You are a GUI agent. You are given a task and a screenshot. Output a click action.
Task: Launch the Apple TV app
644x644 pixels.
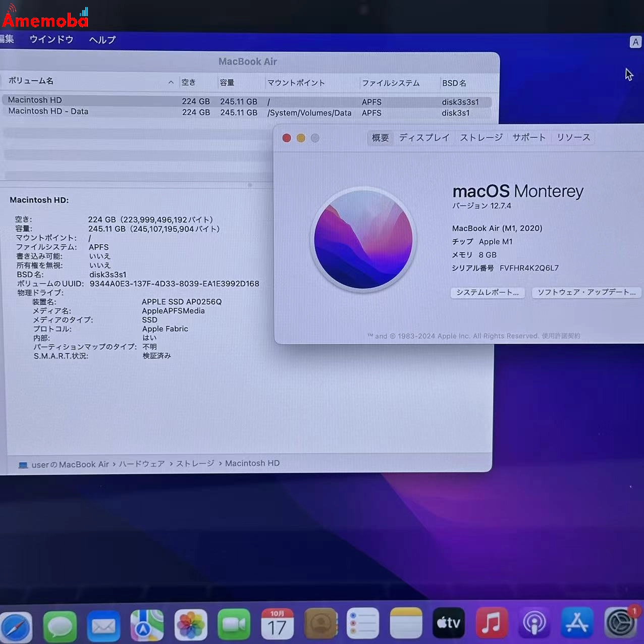coord(448,625)
